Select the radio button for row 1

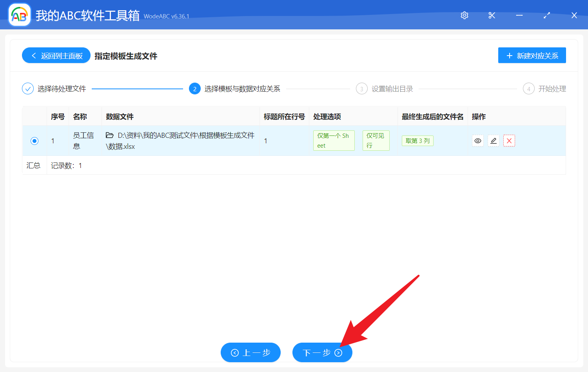pyautogui.click(x=34, y=140)
